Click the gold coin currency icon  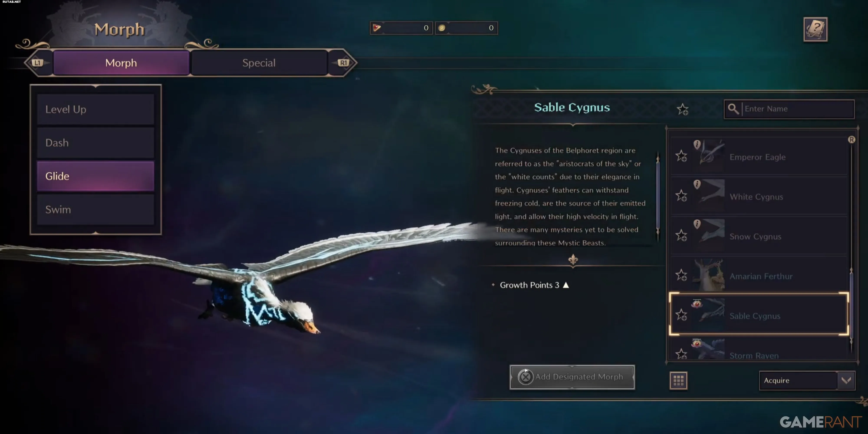coord(442,28)
